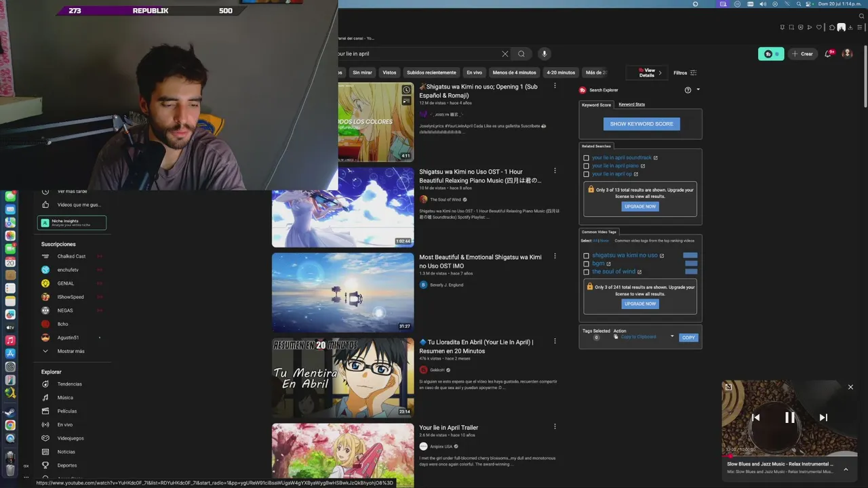Click the search magnifier button
868x488 pixels.
(x=521, y=54)
